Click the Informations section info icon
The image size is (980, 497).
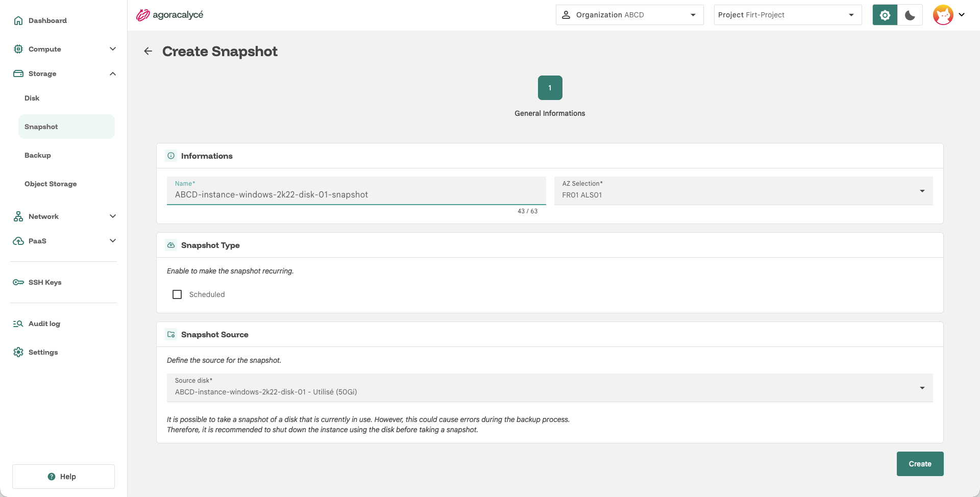click(171, 156)
